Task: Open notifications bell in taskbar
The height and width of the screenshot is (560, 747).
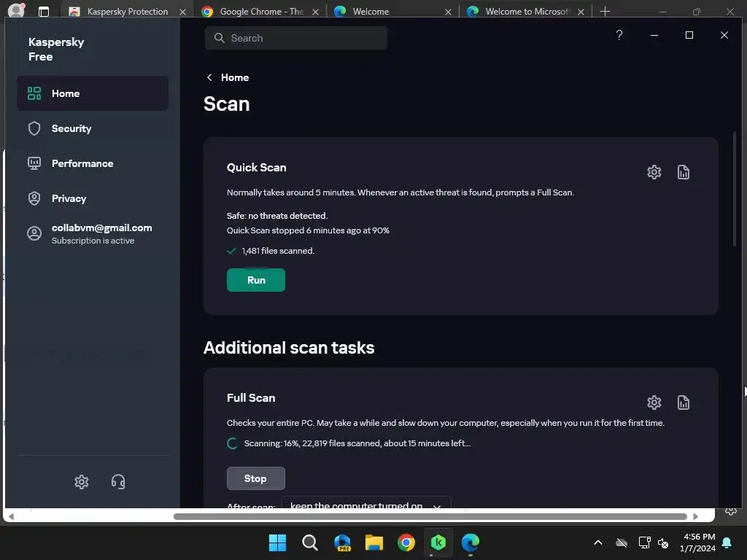Action: 727,542
